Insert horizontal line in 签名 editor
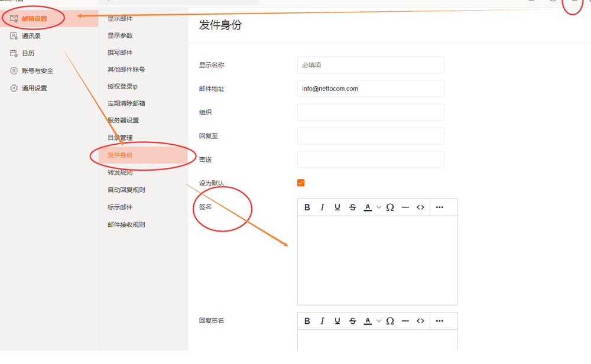The width and height of the screenshot is (591, 364). pos(405,207)
